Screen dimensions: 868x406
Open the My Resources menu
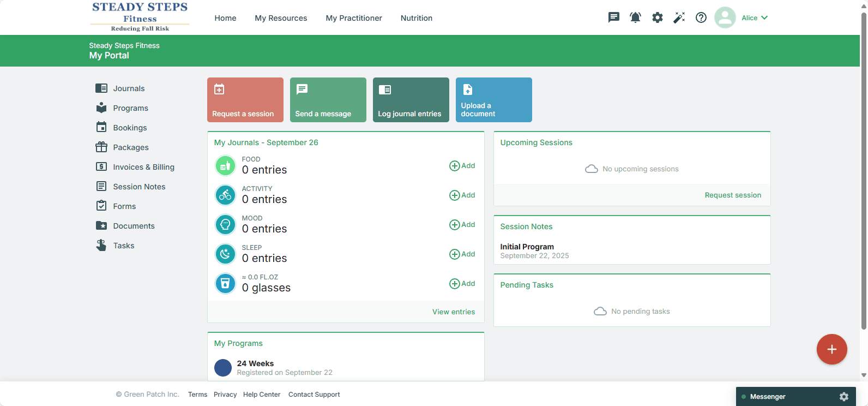pos(281,18)
